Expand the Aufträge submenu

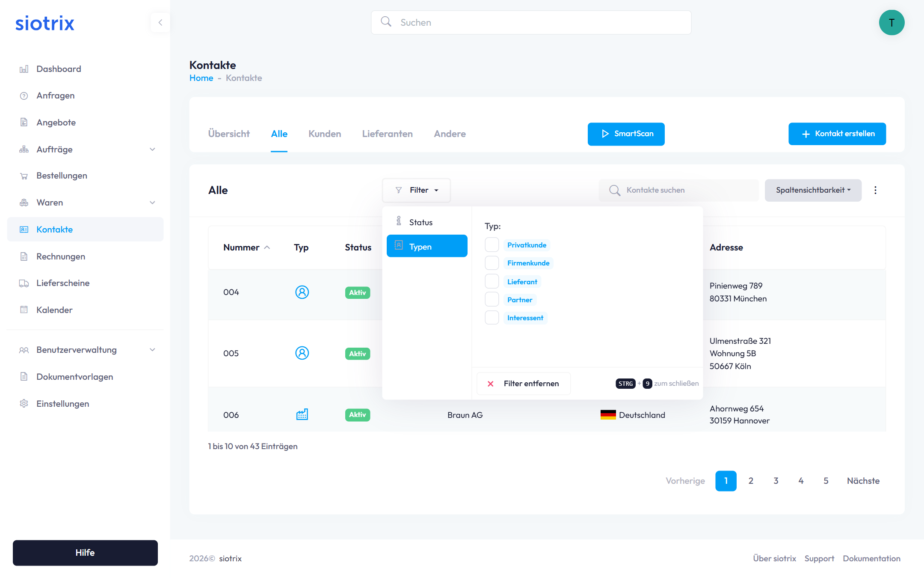point(152,149)
